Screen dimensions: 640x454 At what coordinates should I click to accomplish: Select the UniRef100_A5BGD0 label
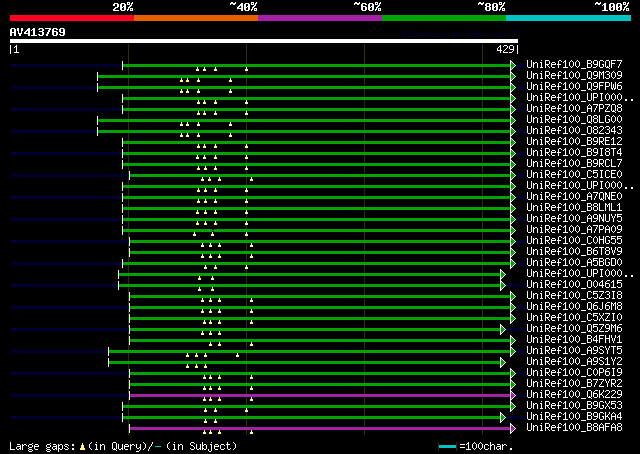click(x=574, y=263)
